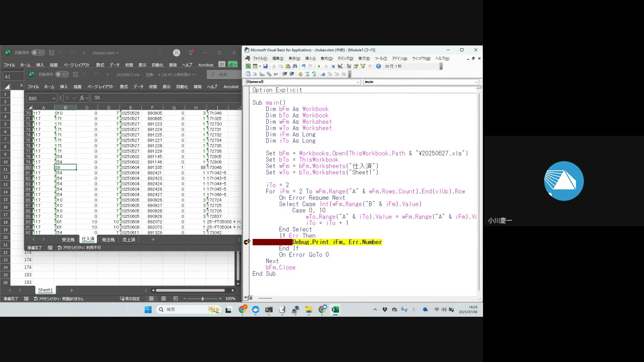The width and height of the screenshot is (644, 362).
Task: Click the Run macro play button
Action: tap(319, 66)
